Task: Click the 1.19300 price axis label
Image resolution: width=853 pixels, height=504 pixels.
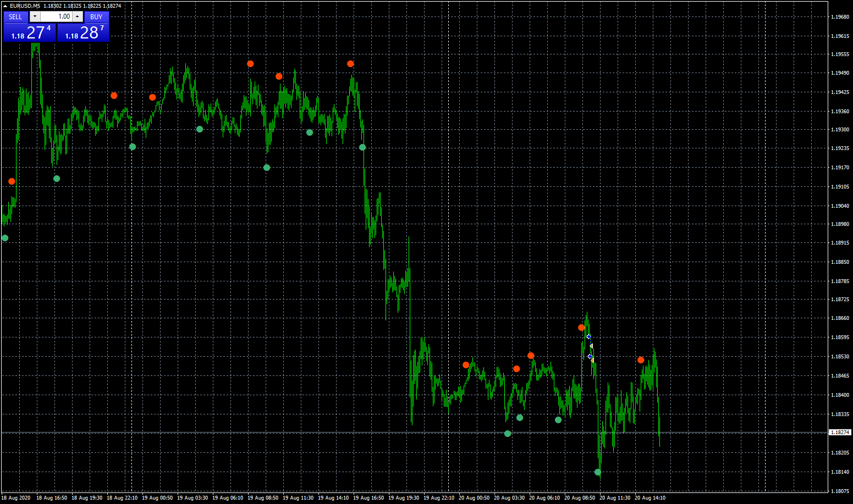Action: pos(840,130)
